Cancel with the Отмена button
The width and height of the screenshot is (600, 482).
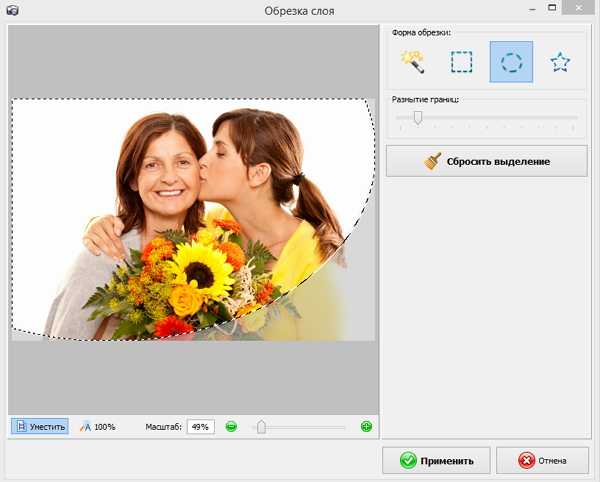point(542,460)
